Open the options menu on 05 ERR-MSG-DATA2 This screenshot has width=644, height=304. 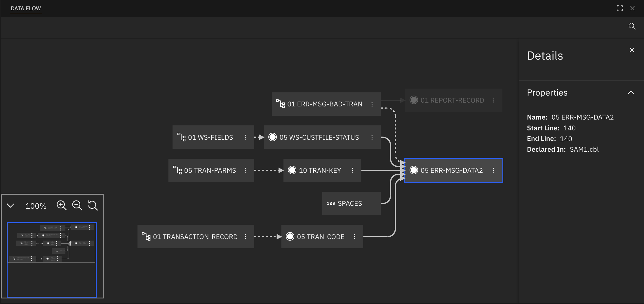pyautogui.click(x=493, y=170)
